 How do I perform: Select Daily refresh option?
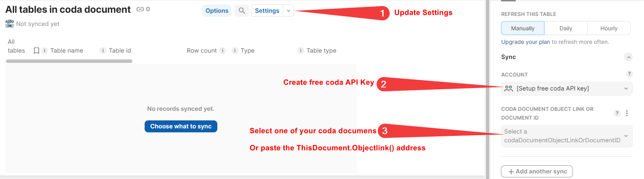pos(566,28)
